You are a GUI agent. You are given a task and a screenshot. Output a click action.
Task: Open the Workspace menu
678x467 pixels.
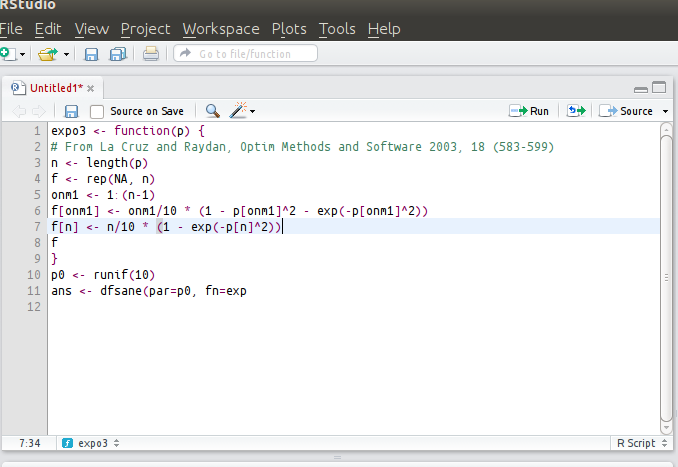point(220,29)
